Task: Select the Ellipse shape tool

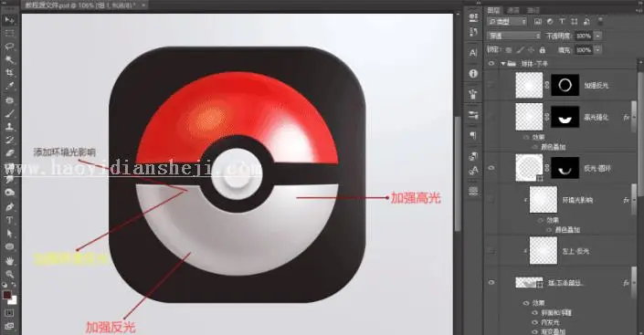Action: tap(9, 246)
